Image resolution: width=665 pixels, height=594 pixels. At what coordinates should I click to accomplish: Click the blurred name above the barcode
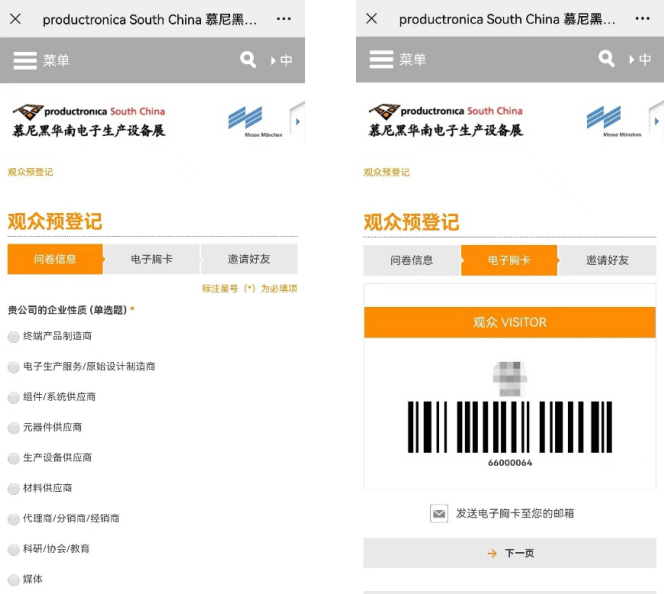tap(510, 379)
